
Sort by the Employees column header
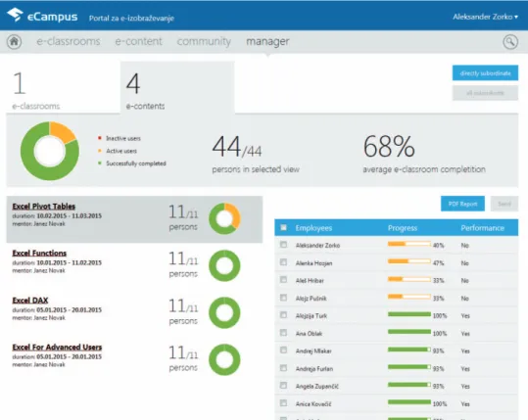pyautogui.click(x=313, y=228)
